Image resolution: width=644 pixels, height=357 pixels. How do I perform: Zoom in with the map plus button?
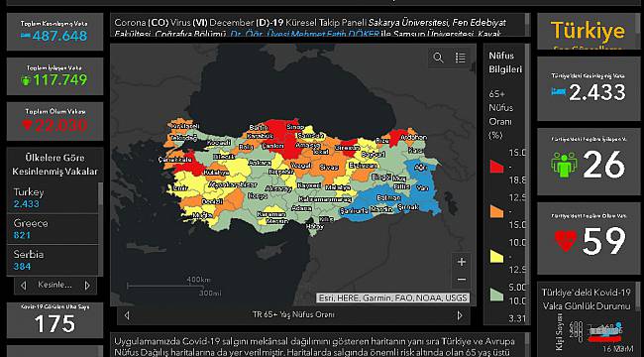(x=462, y=262)
